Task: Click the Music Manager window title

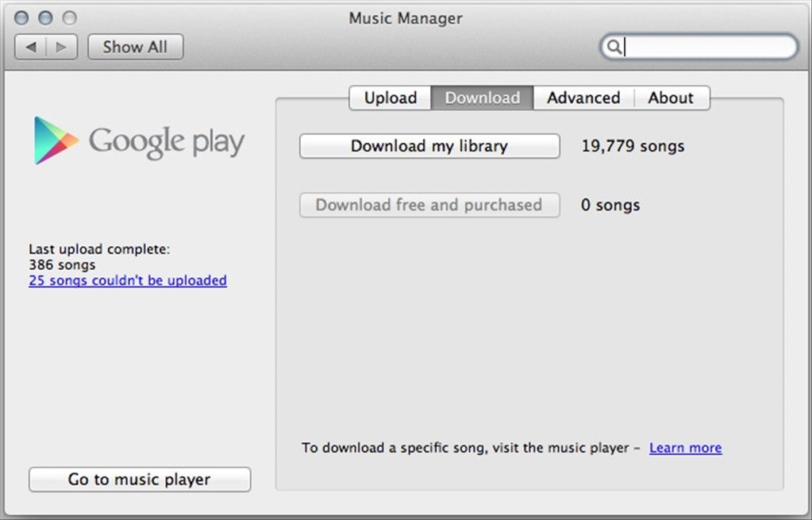Action: point(406,18)
